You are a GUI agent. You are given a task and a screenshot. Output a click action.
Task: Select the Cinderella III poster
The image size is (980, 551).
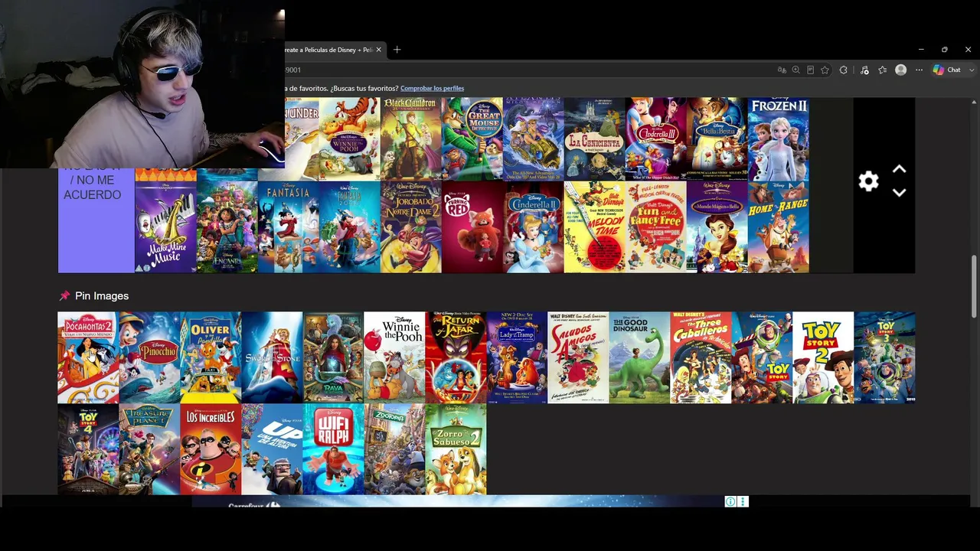655,139
